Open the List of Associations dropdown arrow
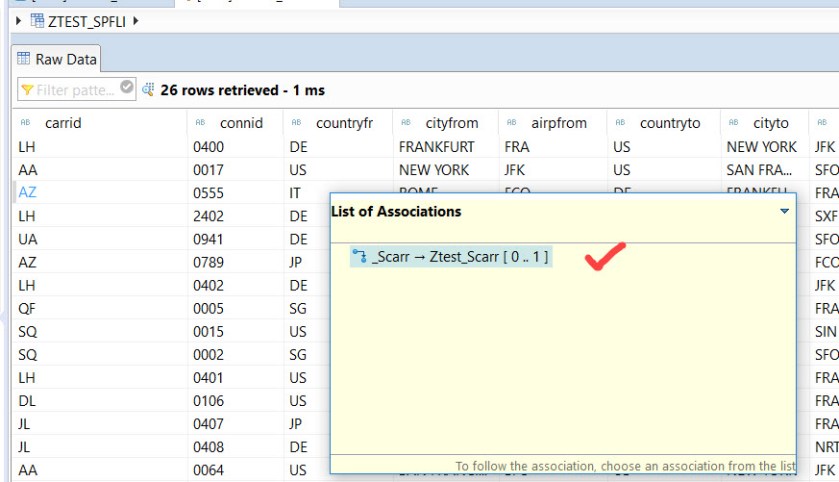 784,211
